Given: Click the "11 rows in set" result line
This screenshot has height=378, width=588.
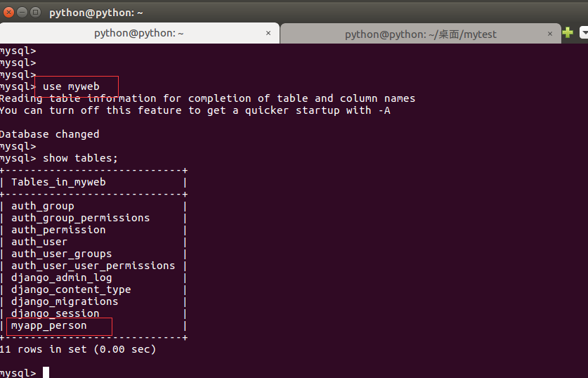Looking at the screenshot, I should [77, 349].
